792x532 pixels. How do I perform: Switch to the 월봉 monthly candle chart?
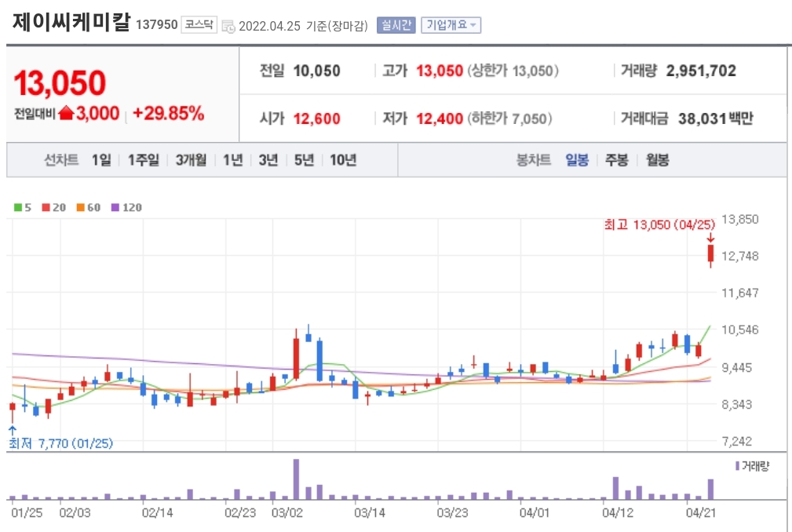[657, 160]
